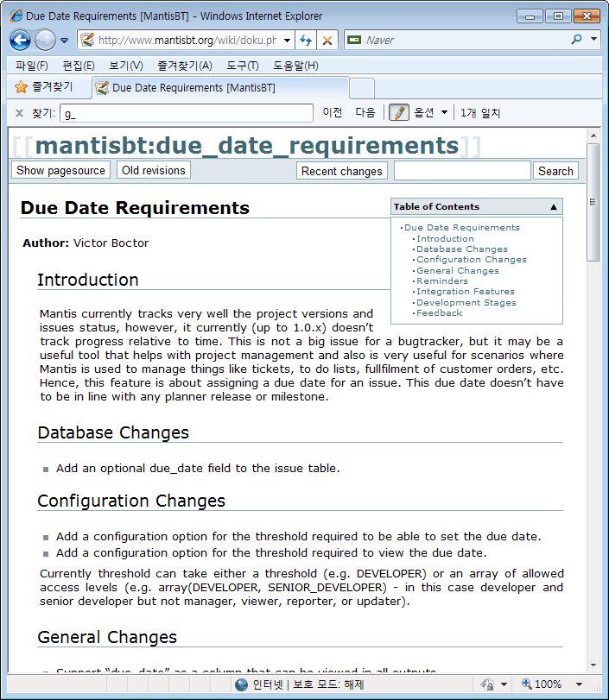Open the 편집(E) menu

click(79, 66)
